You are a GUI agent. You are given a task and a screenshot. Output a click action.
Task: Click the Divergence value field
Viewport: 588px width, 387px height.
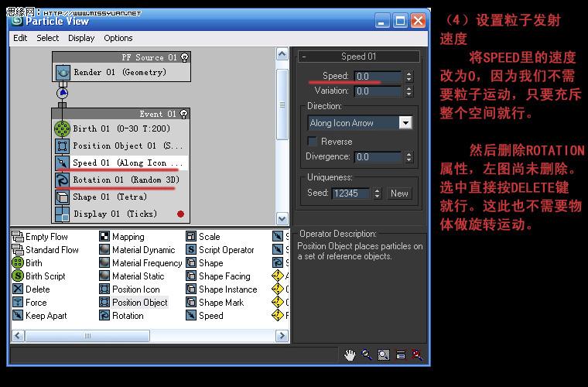[378, 157]
